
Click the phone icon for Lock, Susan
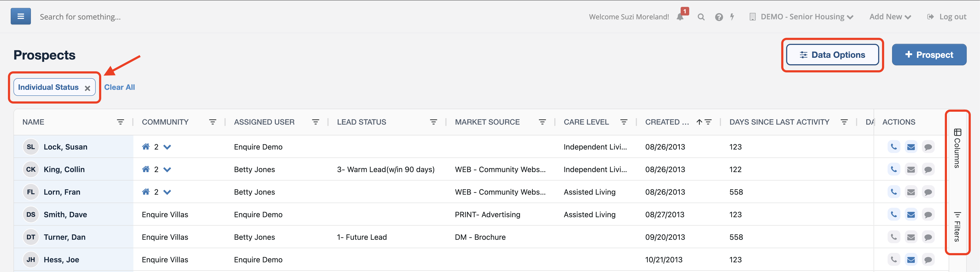pos(894,147)
